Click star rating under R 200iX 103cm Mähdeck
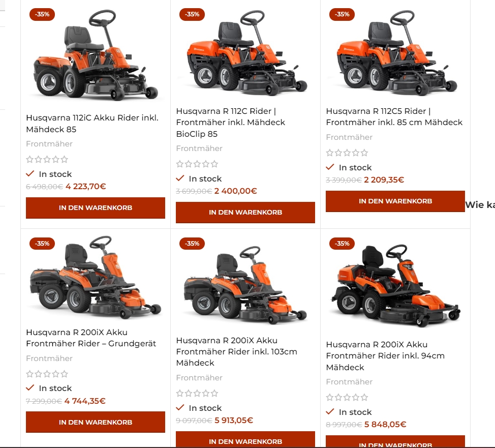This screenshot has height=448, width=495. coord(197,394)
